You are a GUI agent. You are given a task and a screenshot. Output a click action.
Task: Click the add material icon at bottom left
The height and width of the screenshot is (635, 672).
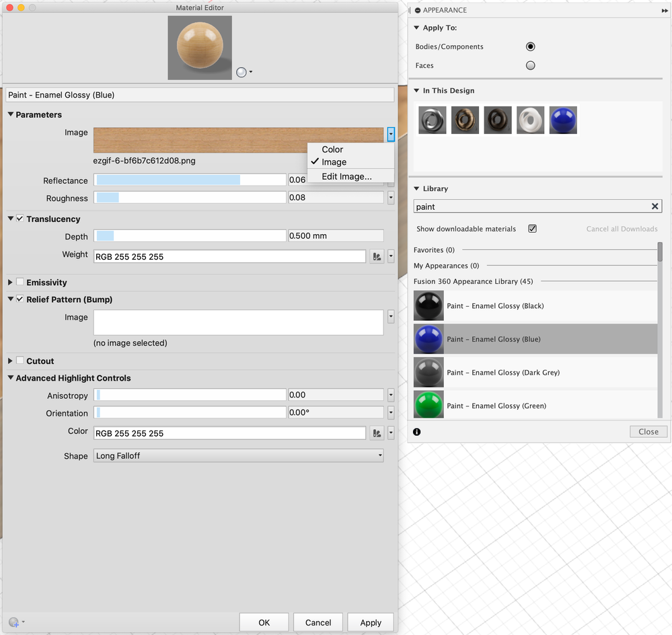(x=16, y=622)
